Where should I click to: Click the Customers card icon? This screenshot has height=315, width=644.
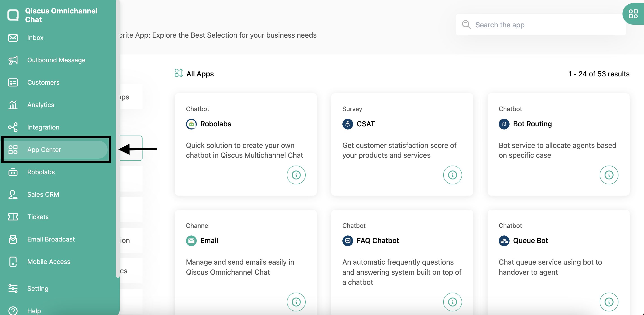pyautogui.click(x=13, y=82)
